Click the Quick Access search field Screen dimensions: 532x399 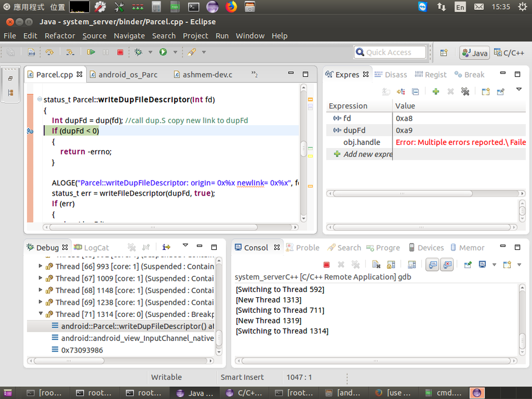(x=389, y=52)
